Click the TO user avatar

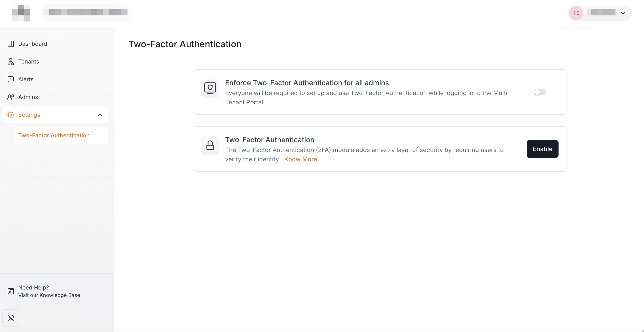(x=576, y=13)
